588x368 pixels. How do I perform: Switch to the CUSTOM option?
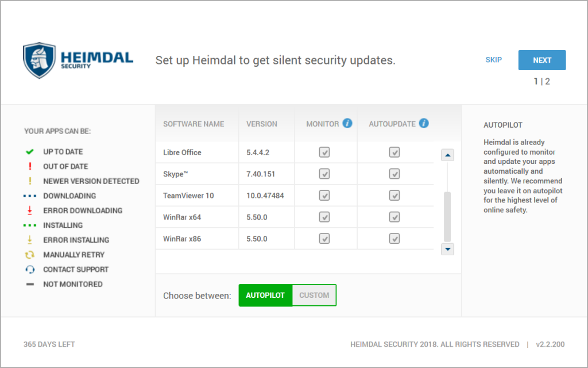coord(314,295)
